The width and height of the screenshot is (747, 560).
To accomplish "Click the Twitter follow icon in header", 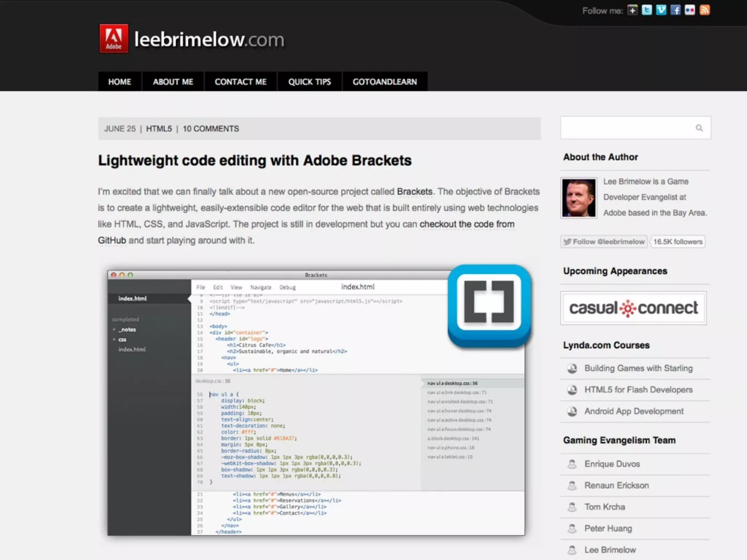I will (647, 10).
